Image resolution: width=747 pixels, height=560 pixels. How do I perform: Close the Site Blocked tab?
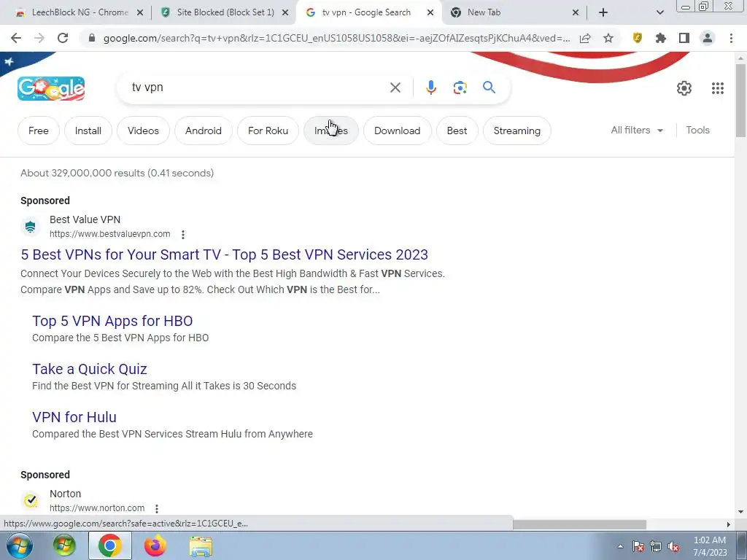coord(285,13)
